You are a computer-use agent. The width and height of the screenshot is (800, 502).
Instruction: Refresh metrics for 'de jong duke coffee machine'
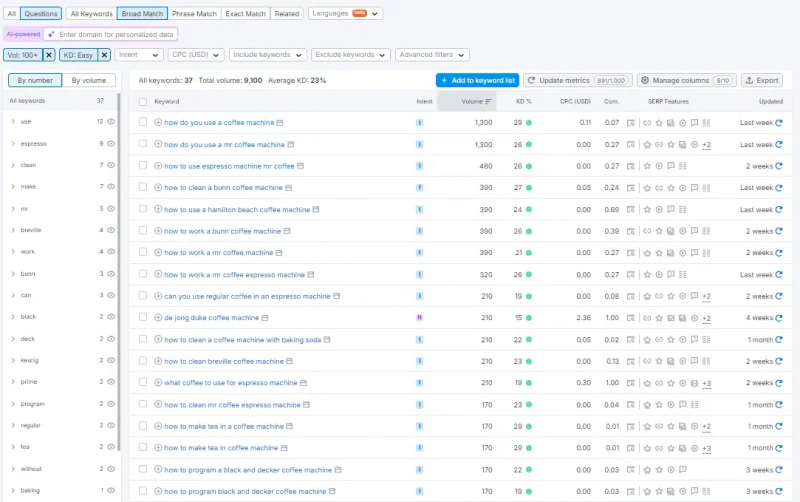[779, 318]
